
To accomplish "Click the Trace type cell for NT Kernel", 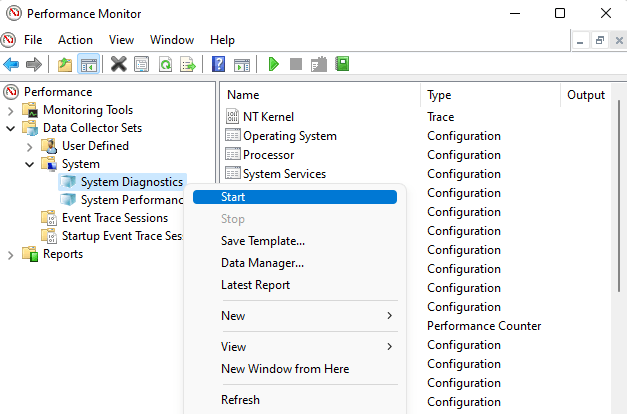I will (x=440, y=116).
